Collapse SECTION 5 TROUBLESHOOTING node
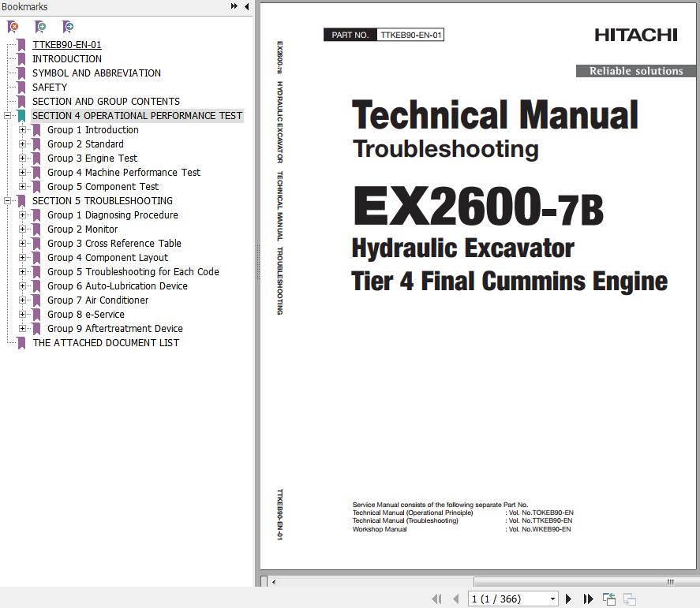This screenshot has height=608, width=700. (x=8, y=201)
